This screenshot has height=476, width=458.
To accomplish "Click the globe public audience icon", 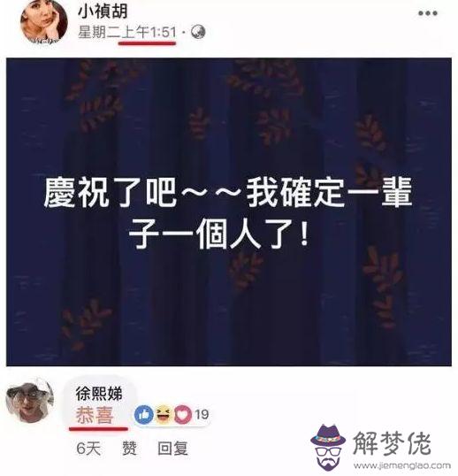I will pos(198,32).
